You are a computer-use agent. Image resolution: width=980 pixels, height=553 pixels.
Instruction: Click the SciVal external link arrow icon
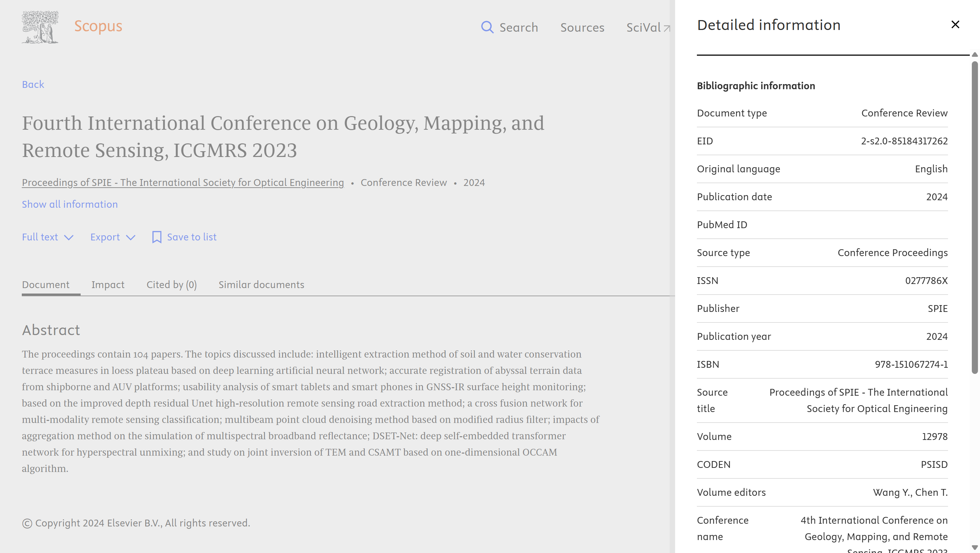(667, 28)
